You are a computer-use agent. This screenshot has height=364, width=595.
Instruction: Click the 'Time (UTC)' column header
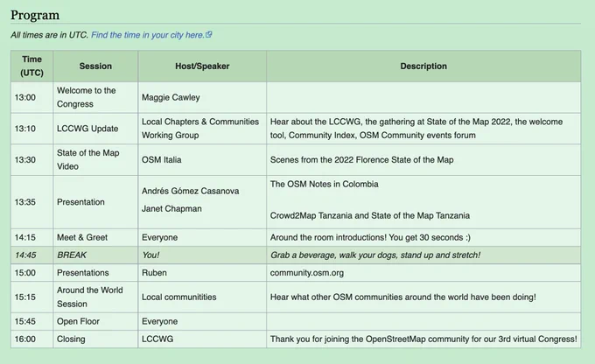tap(31, 66)
